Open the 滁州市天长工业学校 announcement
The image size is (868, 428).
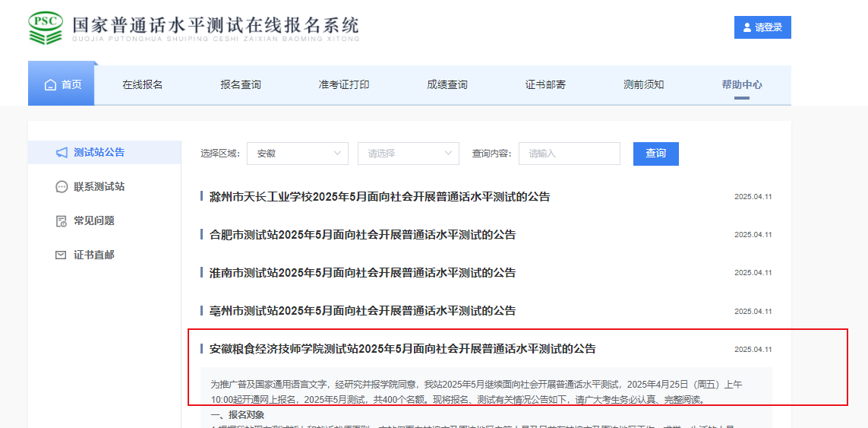(379, 197)
